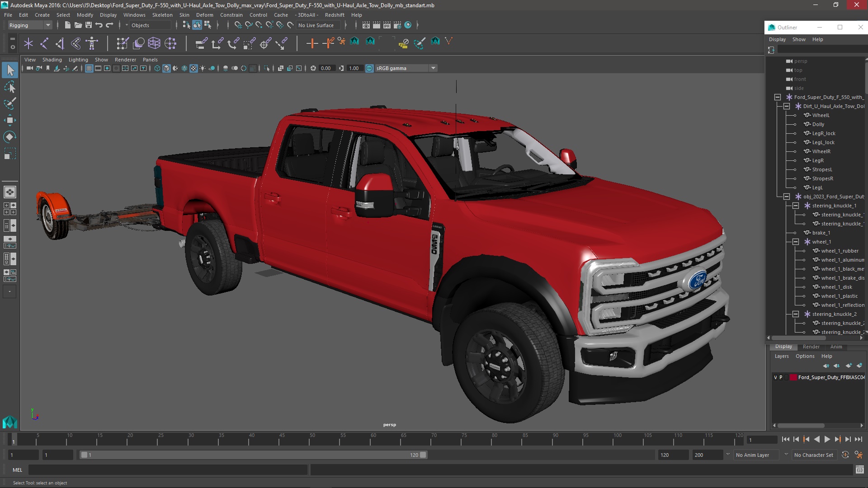This screenshot has width=868, height=488.
Task: Open viewport Shading menu
Action: coord(52,60)
